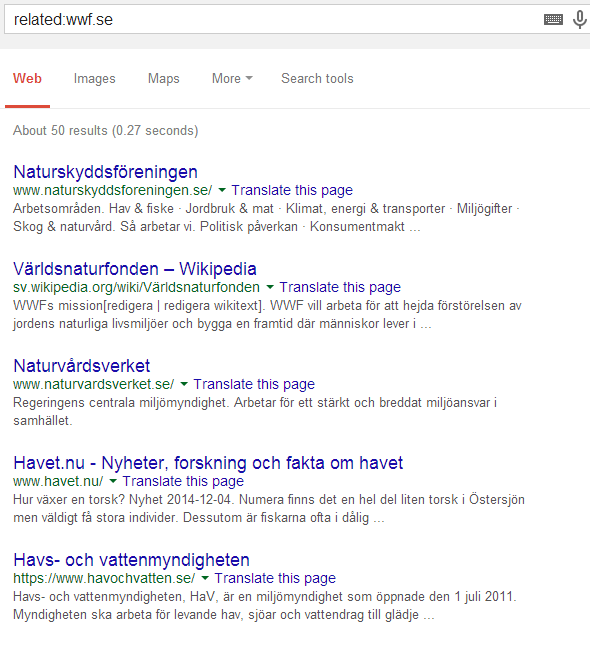Viewport: 590px width, 647px height.
Task: Translate the Naturskyddsföreningen page
Action: pos(292,190)
